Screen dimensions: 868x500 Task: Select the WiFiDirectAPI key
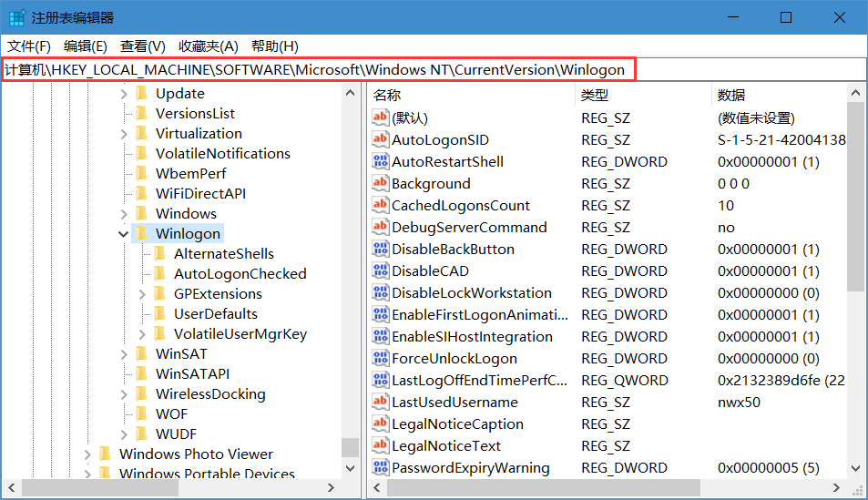tap(200, 194)
